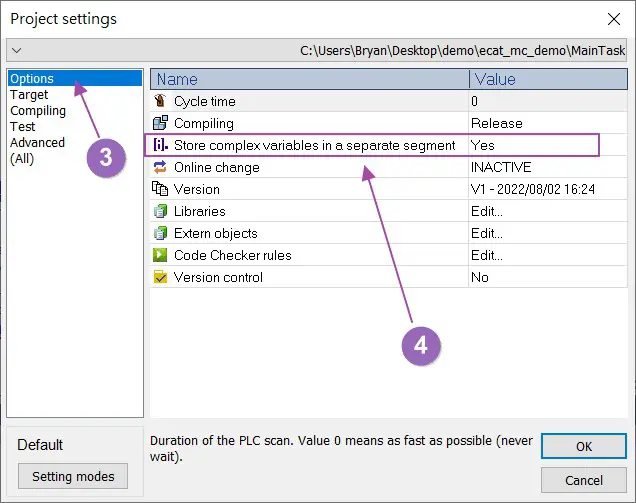This screenshot has width=636, height=503.
Task: Select Compiling in the left category list
Action: (x=38, y=111)
